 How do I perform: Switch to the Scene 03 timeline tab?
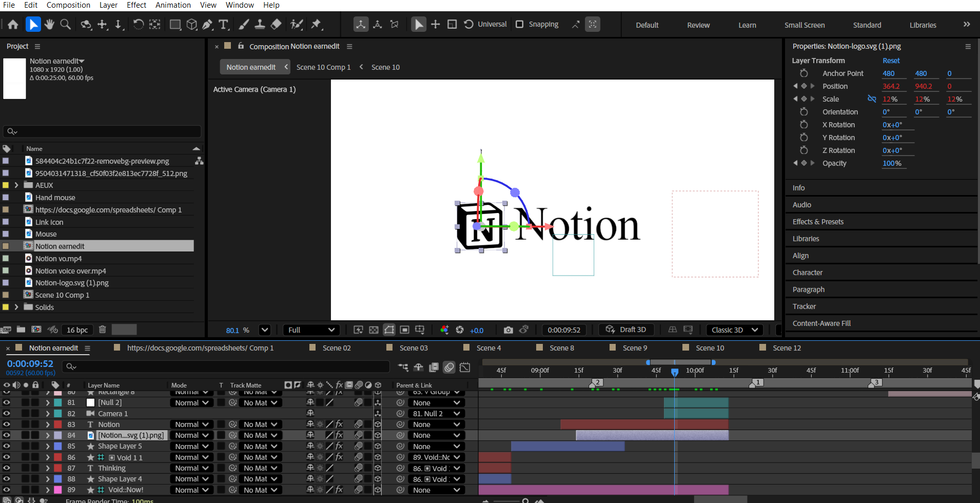413,348
